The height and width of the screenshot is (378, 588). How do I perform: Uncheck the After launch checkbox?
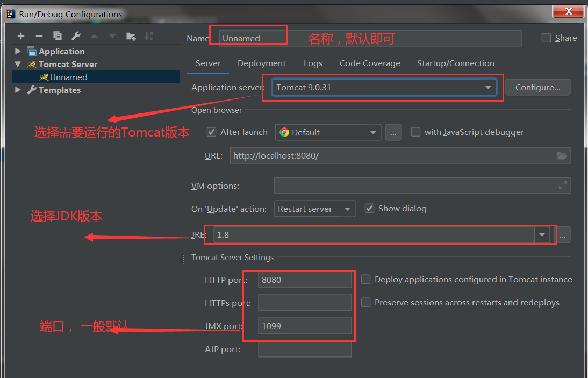pos(212,132)
